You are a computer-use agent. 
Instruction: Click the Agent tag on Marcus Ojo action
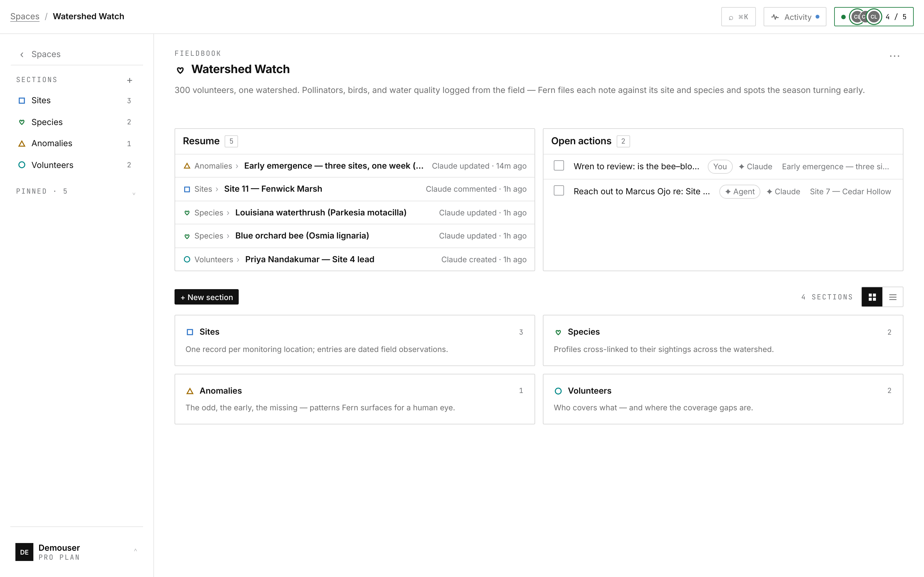tap(740, 192)
